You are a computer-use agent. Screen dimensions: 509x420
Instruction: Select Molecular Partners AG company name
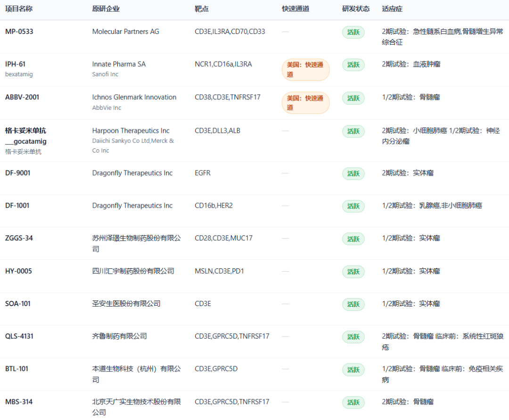pos(126,32)
